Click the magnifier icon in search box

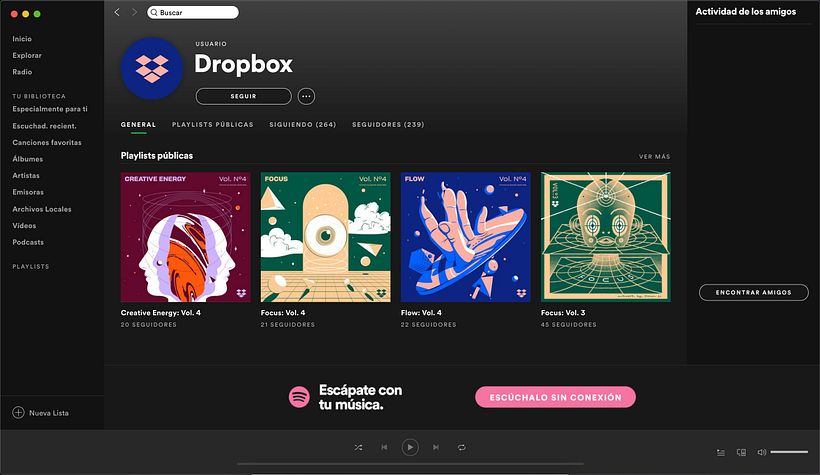[x=154, y=13]
